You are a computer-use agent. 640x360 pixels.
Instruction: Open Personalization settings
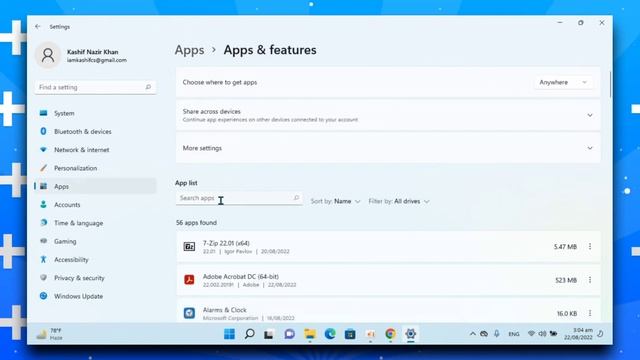pyautogui.click(x=96, y=168)
